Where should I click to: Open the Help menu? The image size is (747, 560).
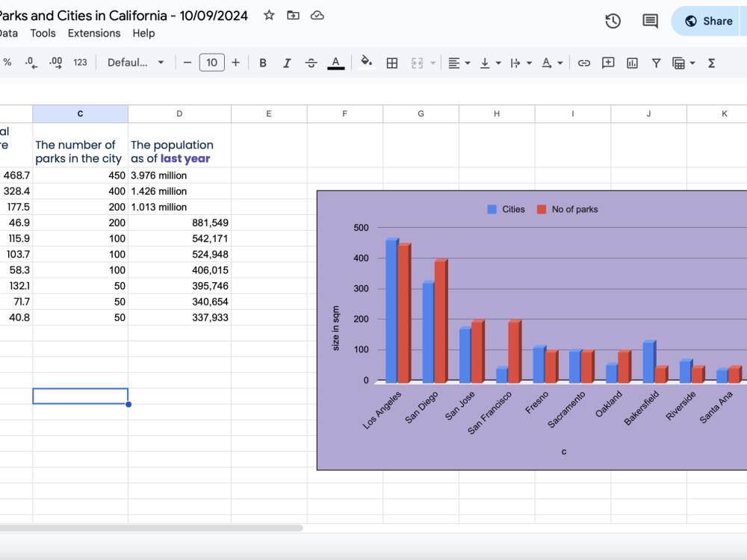[x=143, y=34]
